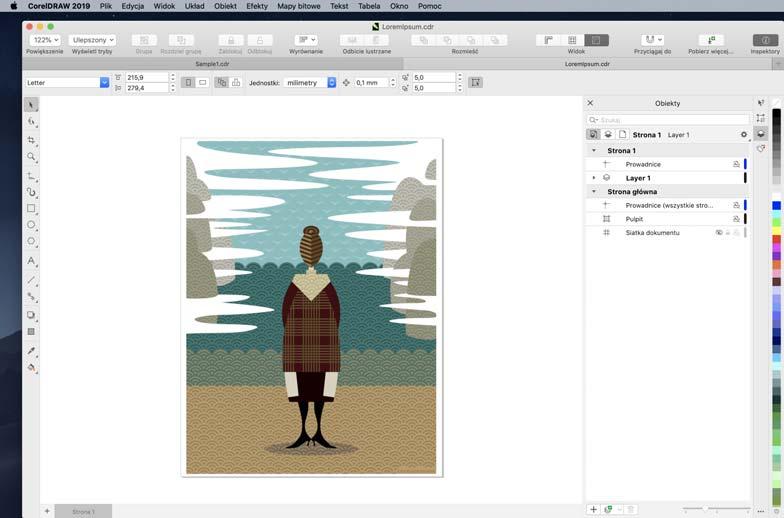This screenshot has height=518, width=784.
Task: Select the Ellipse tool
Action: click(x=31, y=224)
